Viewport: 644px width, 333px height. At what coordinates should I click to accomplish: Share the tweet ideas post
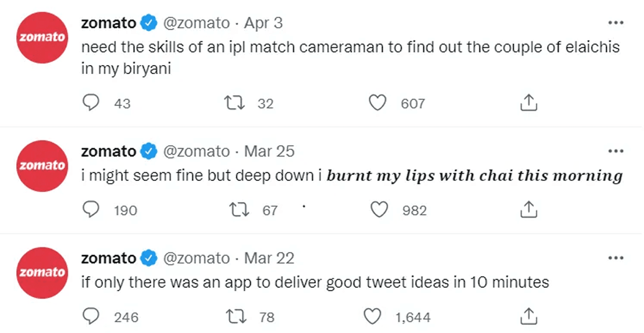528,316
